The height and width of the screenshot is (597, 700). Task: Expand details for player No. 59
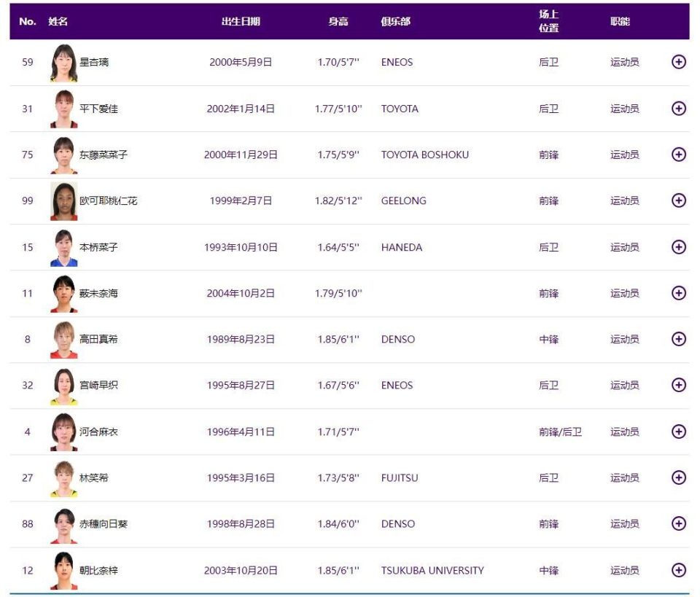[x=678, y=62]
